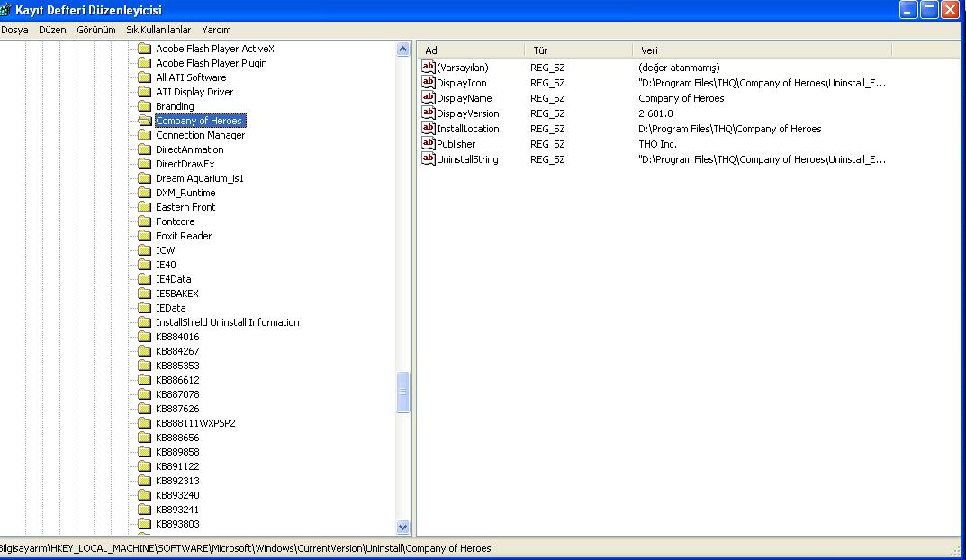Select the KB893241 key

tap(177, 510)
